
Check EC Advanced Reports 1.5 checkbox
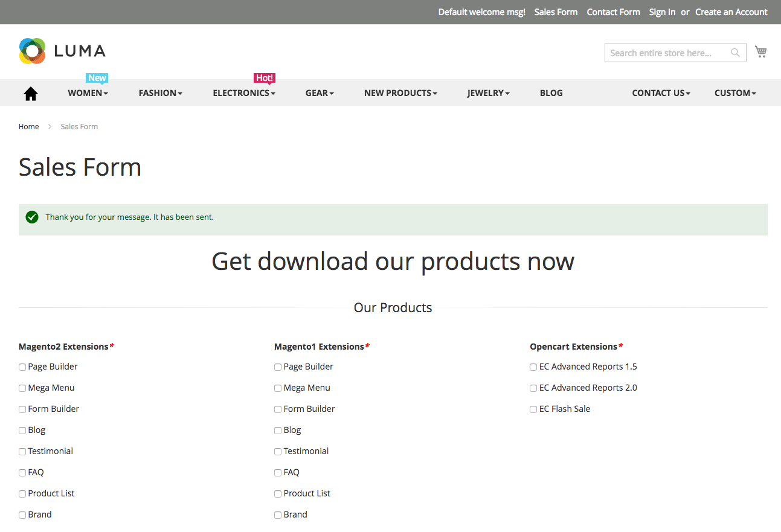tap(533, 367)
